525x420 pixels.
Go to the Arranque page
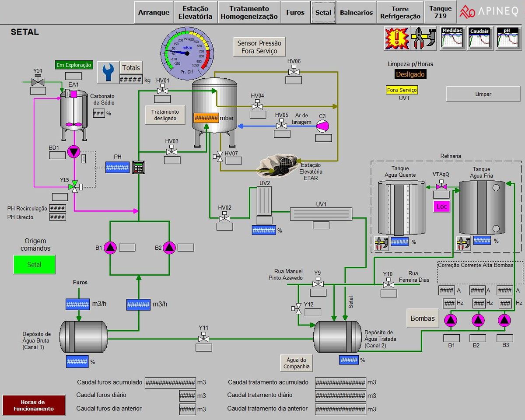click(x=154, y=12)
